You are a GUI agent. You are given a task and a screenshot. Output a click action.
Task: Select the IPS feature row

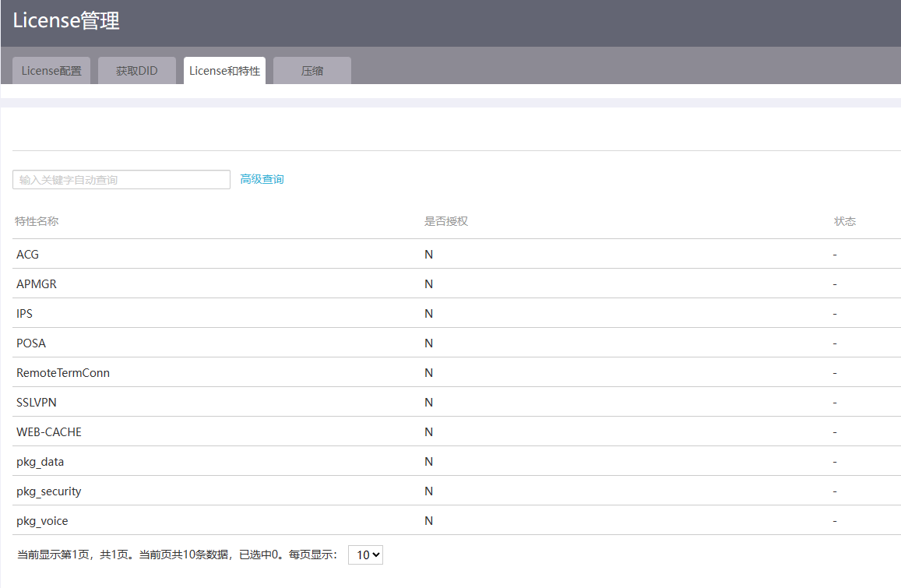[24, 314]
